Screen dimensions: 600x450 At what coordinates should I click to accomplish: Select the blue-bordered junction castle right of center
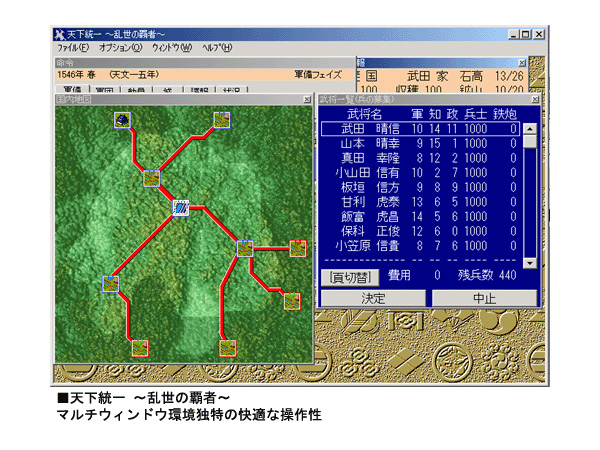point(245,249)
